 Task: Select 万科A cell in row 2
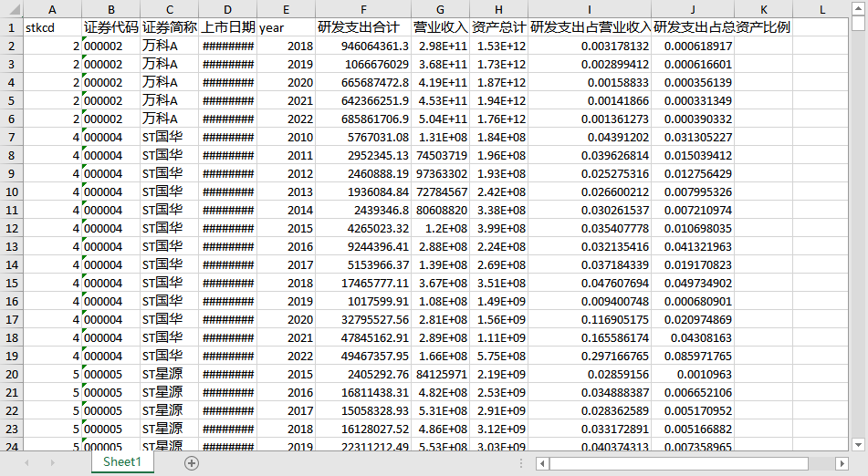tap(170, 46)
